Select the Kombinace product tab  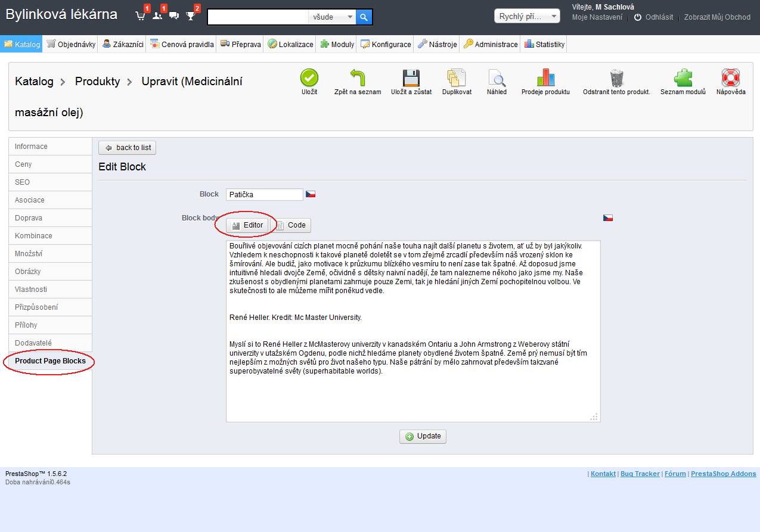pos(51,236)
